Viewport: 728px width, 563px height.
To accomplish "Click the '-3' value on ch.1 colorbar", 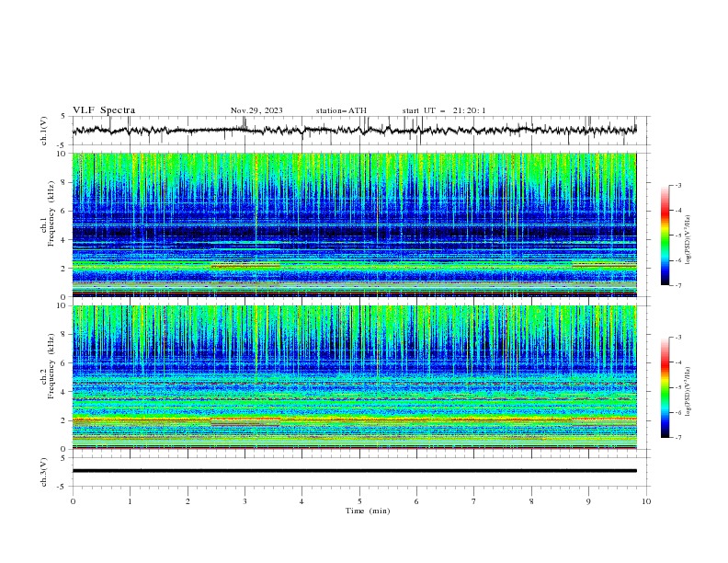I will click(x=677, y=185).
